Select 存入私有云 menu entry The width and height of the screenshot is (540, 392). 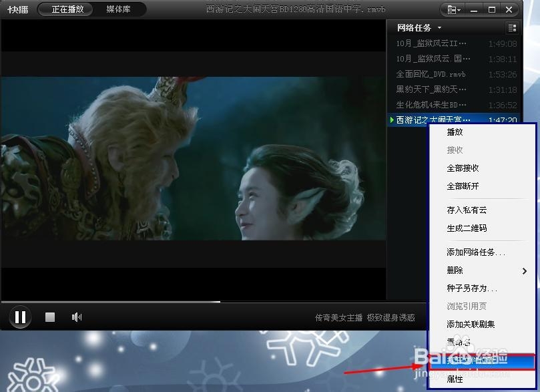[481, 210]
